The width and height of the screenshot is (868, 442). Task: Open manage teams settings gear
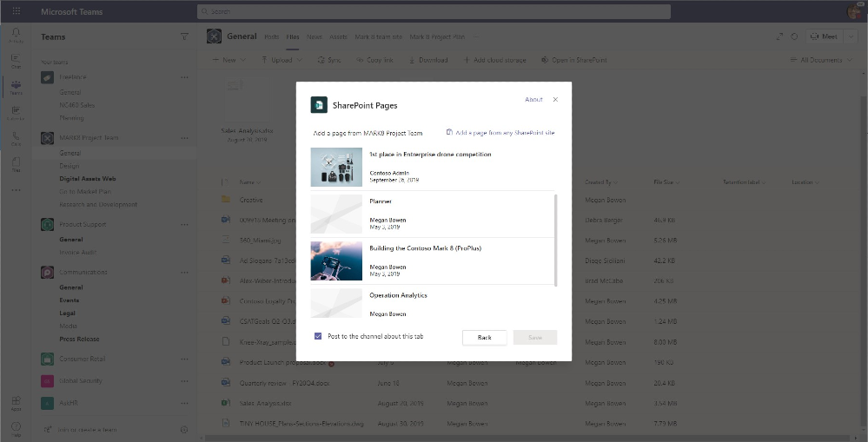pos(184,429)
